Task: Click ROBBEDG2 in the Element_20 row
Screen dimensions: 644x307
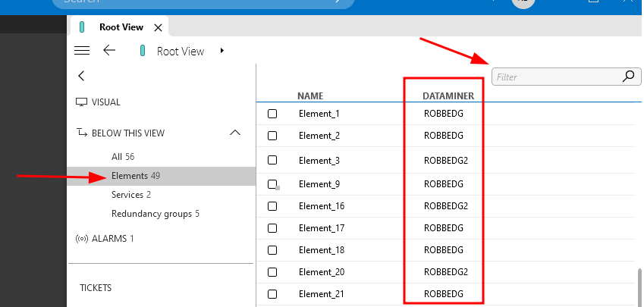Action: pos(445,271)
